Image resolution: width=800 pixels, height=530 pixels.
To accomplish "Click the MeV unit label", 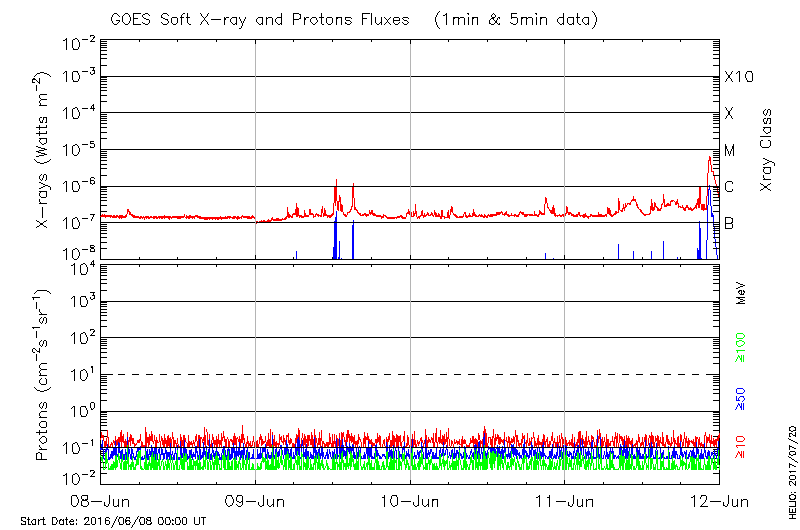I will click(742, 293).
